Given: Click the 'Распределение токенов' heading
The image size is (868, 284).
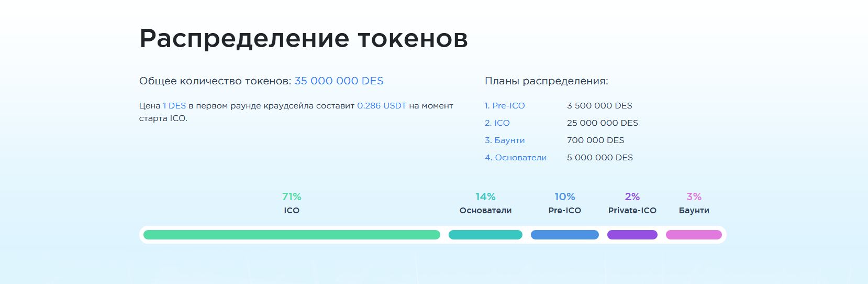Looking at the screenshot, I should pyautogui.click(x=304, y=39).
